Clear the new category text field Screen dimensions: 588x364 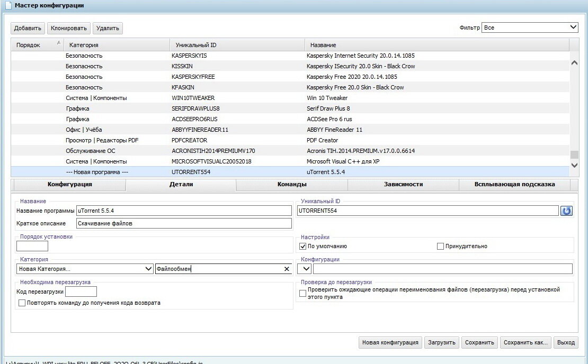tap(287, 269)
